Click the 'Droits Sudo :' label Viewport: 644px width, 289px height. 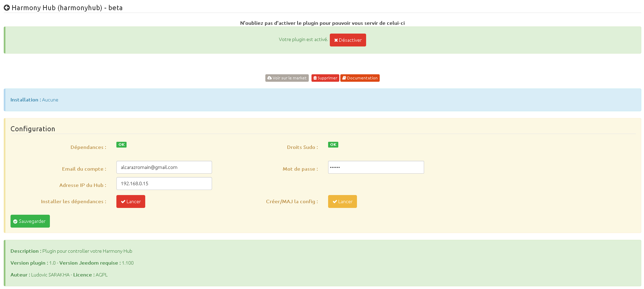tap(302, 147)
